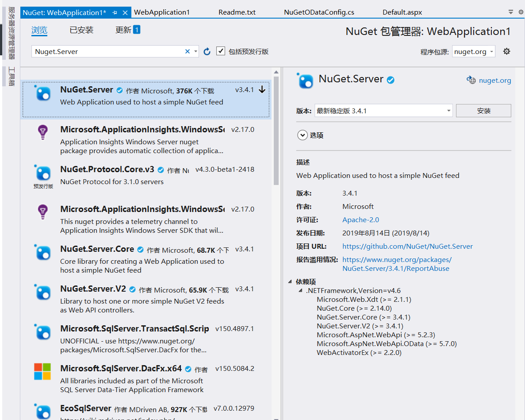The image size is (525, 420).
Task: Click the pin icon on NuGet tab
Action: (115, 13)
